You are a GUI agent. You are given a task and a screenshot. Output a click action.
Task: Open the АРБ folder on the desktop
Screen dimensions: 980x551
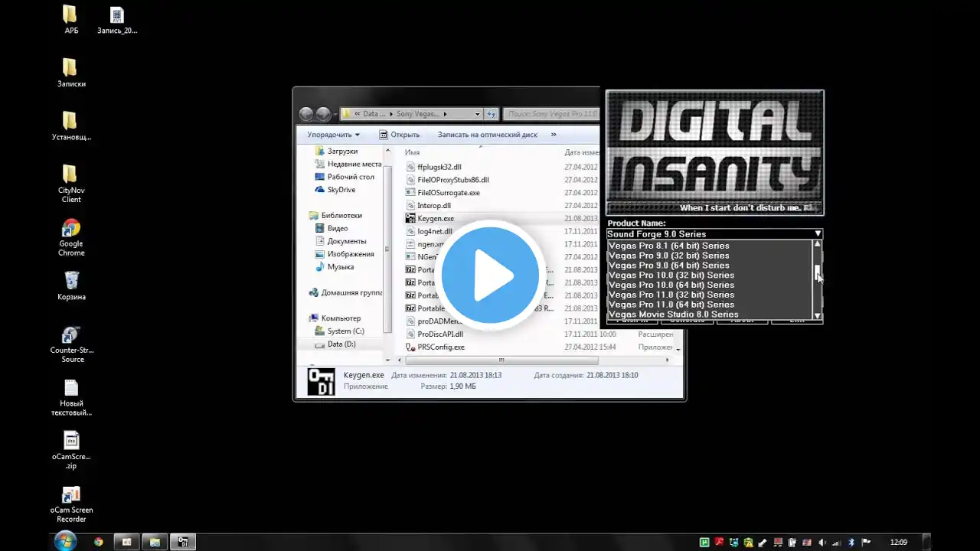pos(70,20)
